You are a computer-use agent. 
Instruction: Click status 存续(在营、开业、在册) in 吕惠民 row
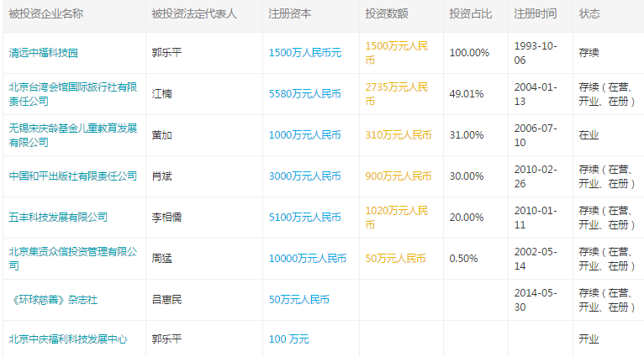(607, 300)
